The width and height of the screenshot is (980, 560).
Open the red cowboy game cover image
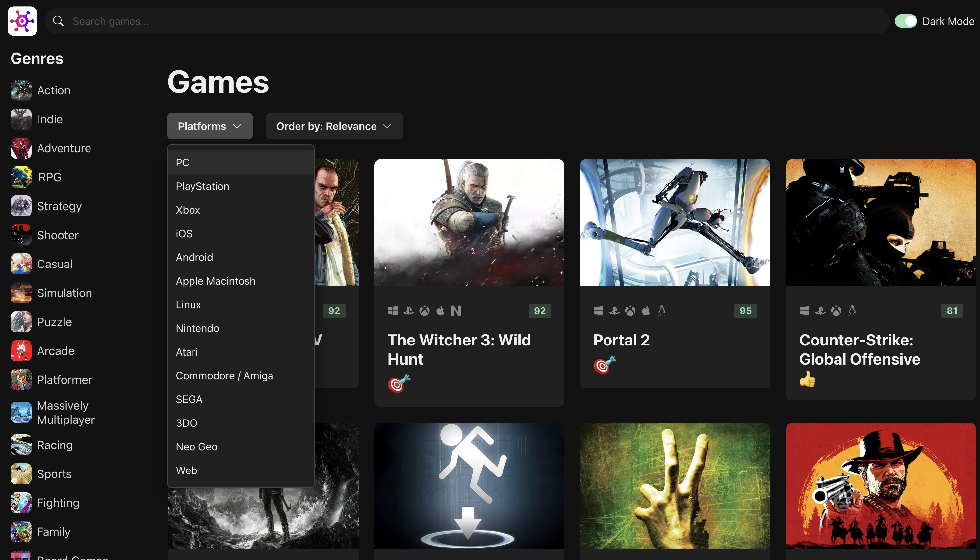(x=881, y=486)
